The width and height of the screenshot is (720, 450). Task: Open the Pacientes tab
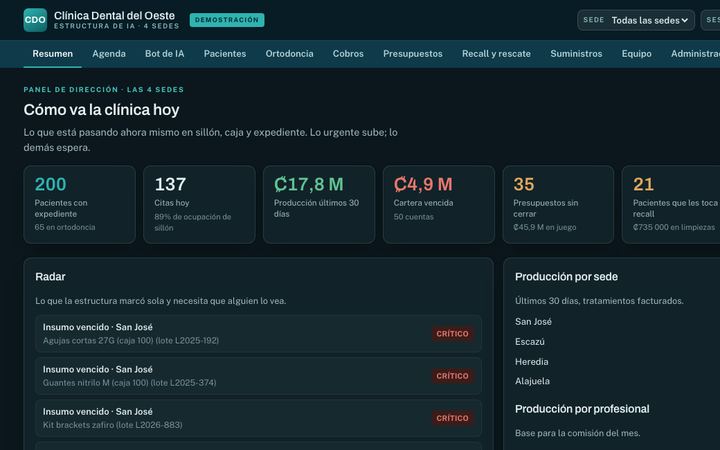pyautogui.click(x=225, y=54)
